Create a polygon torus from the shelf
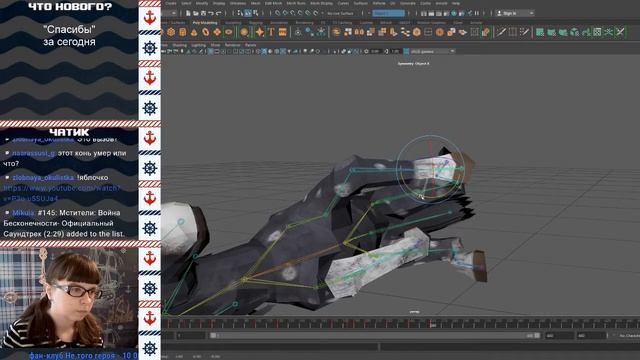The image size is (640, 360). (x=205, y=32)
